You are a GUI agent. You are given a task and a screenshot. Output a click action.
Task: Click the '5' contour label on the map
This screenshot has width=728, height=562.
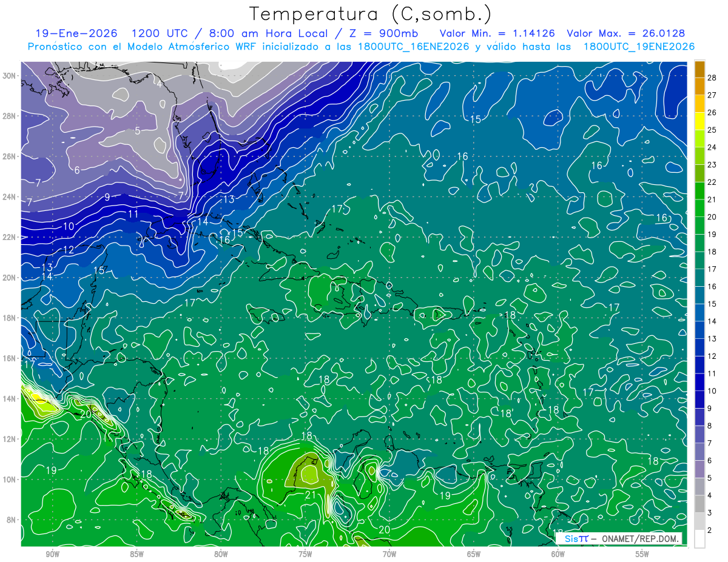(138, 131)
